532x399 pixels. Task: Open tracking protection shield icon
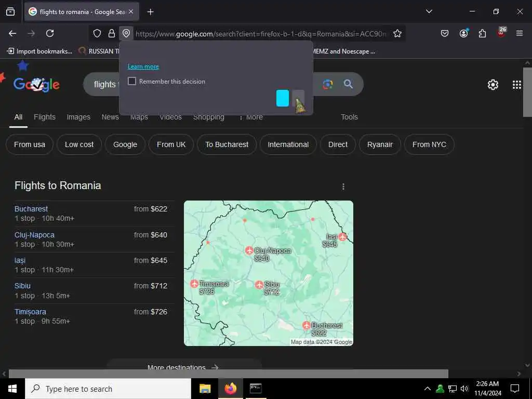click(97, 33)
